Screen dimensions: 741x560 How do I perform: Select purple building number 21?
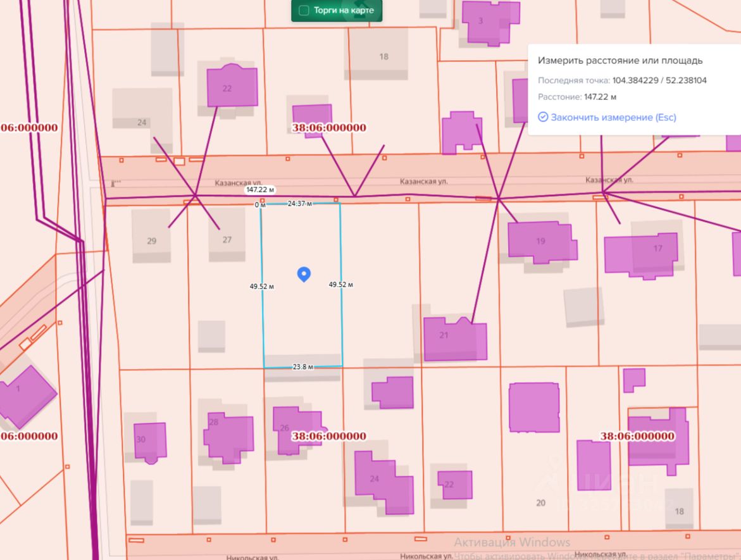(455, 339)
